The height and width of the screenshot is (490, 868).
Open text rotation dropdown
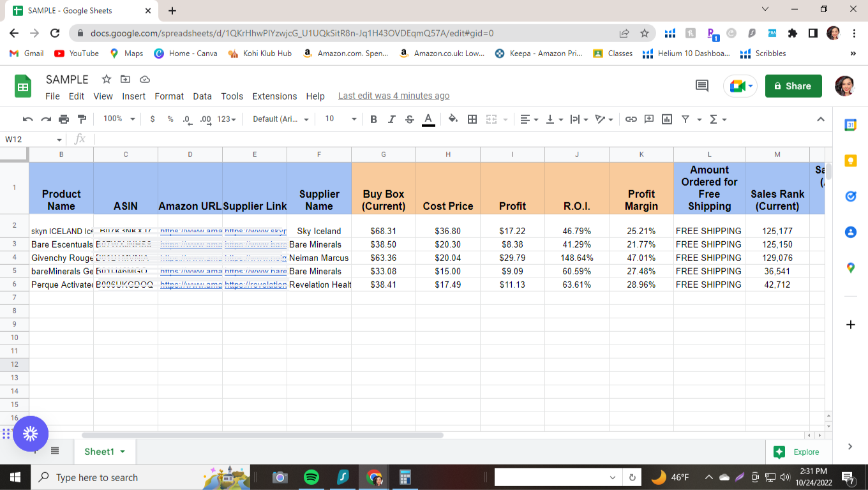click(x=603, y=119)
